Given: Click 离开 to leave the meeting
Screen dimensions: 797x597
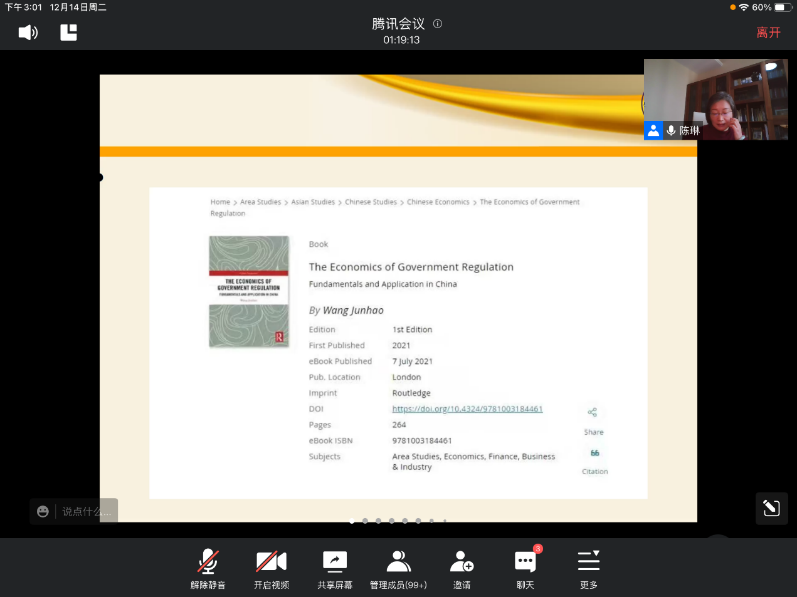Looking at the screenshot, I should click(x=768, y=32).
